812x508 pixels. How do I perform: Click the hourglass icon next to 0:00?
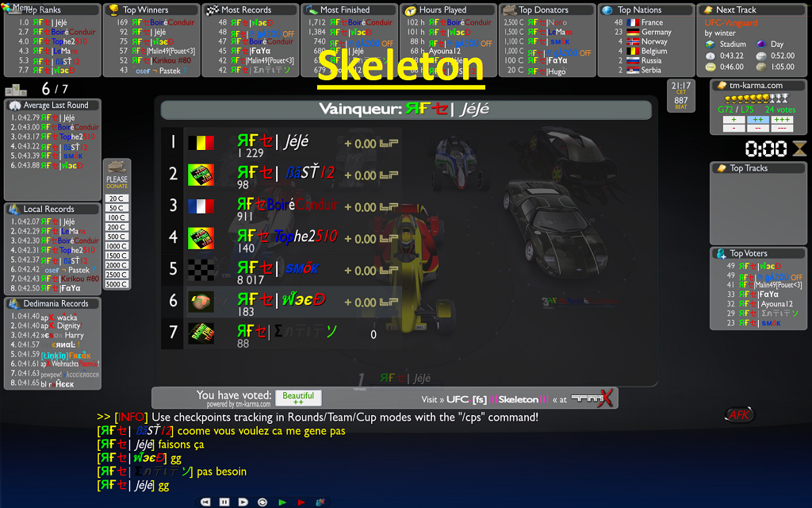pyautogui.click(x=799, y=148)
